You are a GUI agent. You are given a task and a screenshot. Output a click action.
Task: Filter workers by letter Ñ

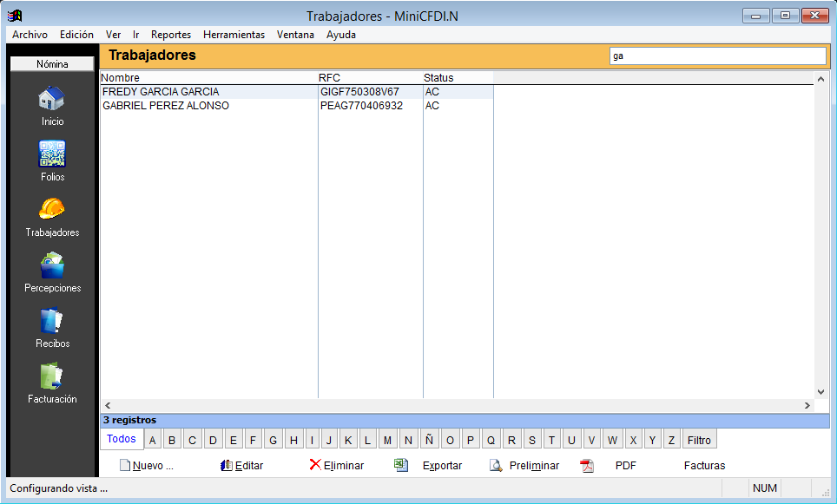click(x=429, y=440)
